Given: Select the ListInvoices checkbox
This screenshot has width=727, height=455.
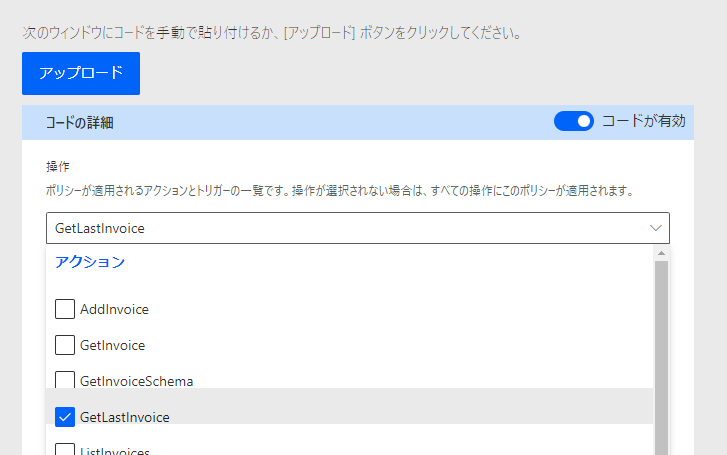Looking at the screenshot, I should (x=65, y=450).
